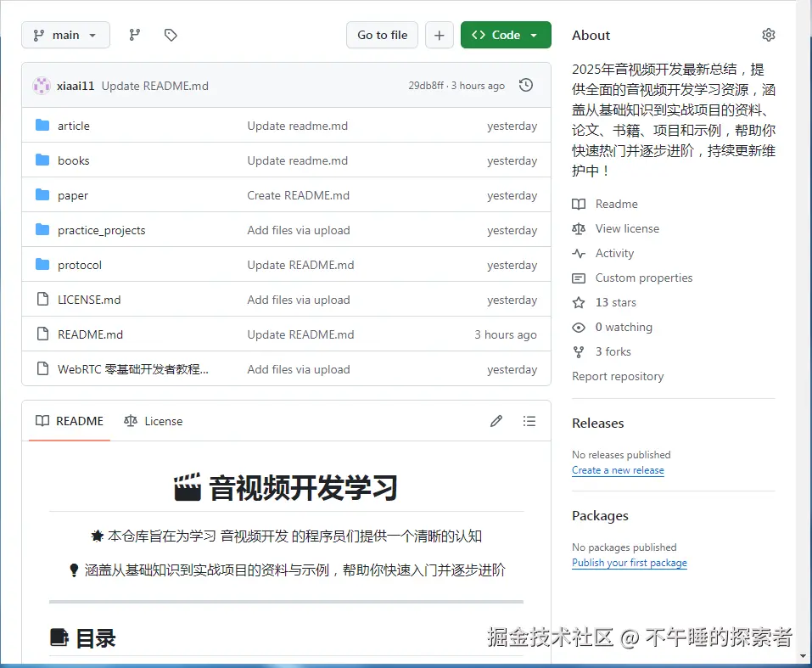
Task: Star the repository via 13 stars
Action: coord(616,302)
